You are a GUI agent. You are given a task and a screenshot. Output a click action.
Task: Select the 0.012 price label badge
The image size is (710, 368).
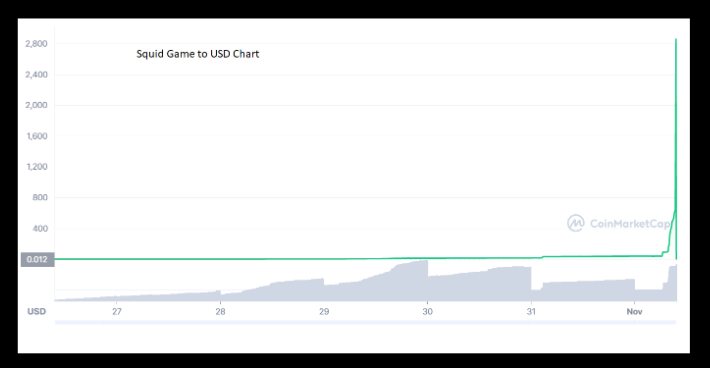click(x=38, y=259)
